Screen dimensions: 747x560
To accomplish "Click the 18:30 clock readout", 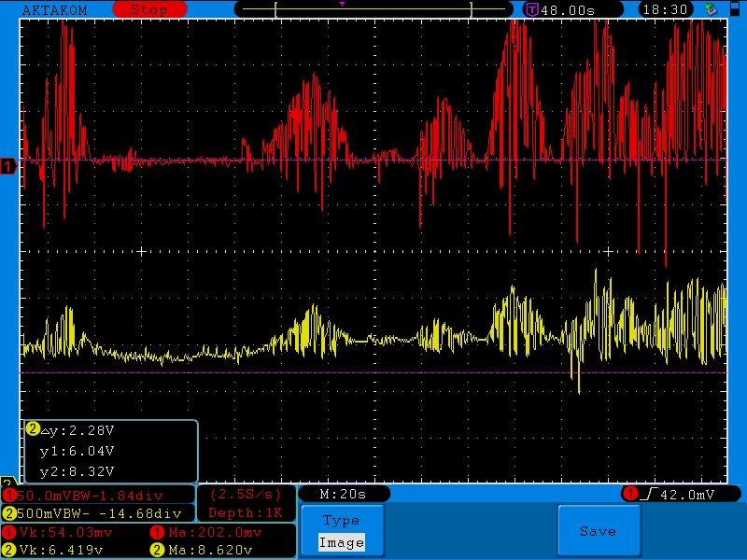I will (x=666, y=9).
